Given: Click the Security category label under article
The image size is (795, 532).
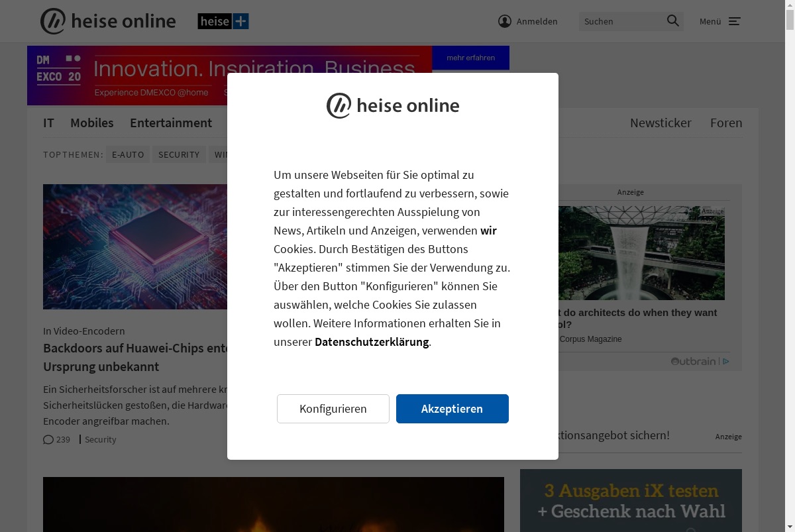Looking at the screenshot, I should click(x=100, y=439).
